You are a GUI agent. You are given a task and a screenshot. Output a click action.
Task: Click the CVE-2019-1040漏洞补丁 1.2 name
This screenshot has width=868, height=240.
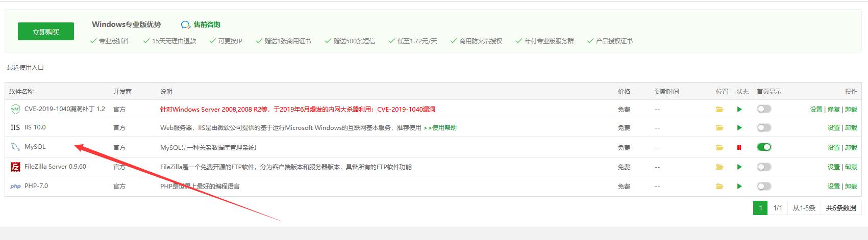click(65, 109)
